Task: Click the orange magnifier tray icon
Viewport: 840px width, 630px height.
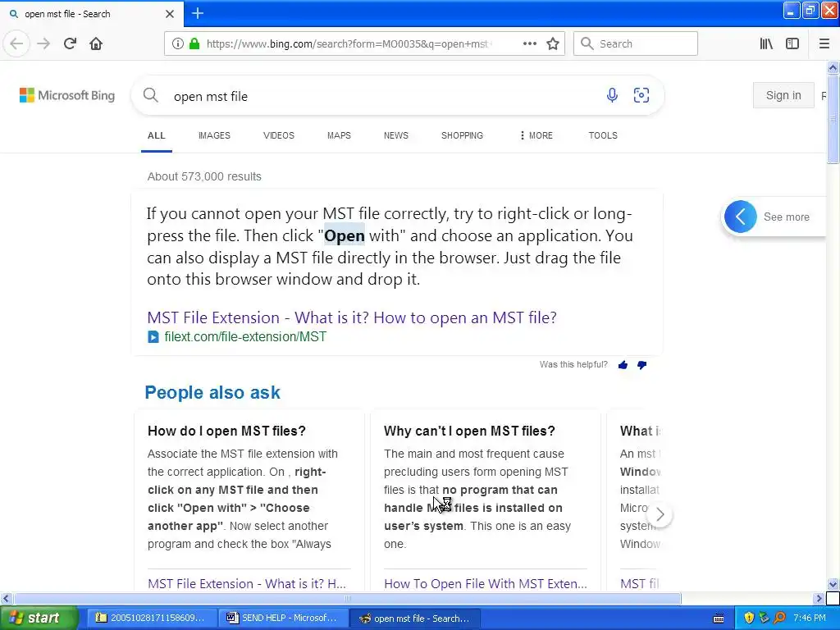Action: click(x=779, y=619)
